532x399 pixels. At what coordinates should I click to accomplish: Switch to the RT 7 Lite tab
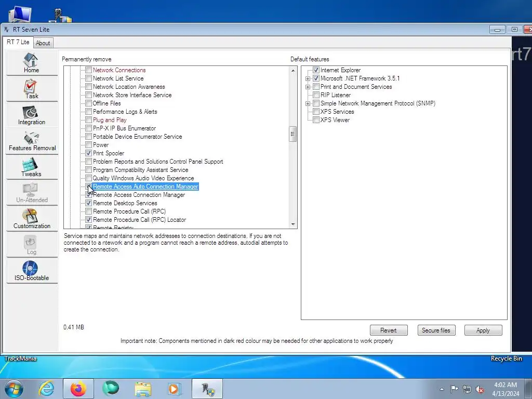(x=18, y=42)
